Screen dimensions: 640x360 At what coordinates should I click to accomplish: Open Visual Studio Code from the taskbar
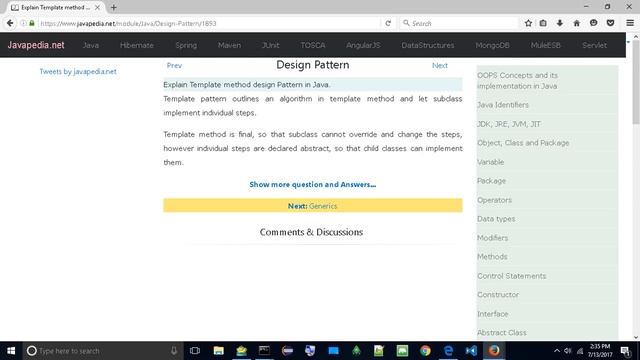(471, 351)
